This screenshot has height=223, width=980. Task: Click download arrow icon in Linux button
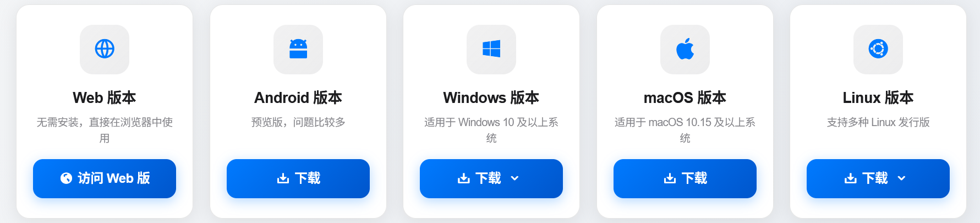851,178
